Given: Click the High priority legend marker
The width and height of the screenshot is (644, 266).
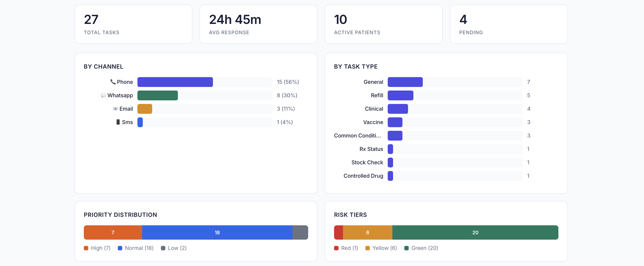Looking at the screenshot, I should (86, 248).
